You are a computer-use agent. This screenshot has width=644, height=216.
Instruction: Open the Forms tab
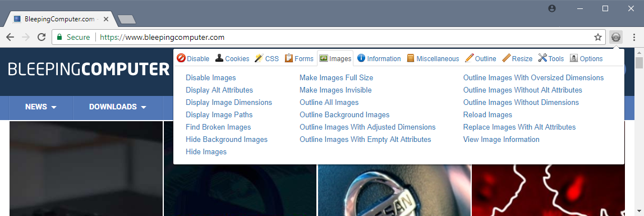[299, 59]
